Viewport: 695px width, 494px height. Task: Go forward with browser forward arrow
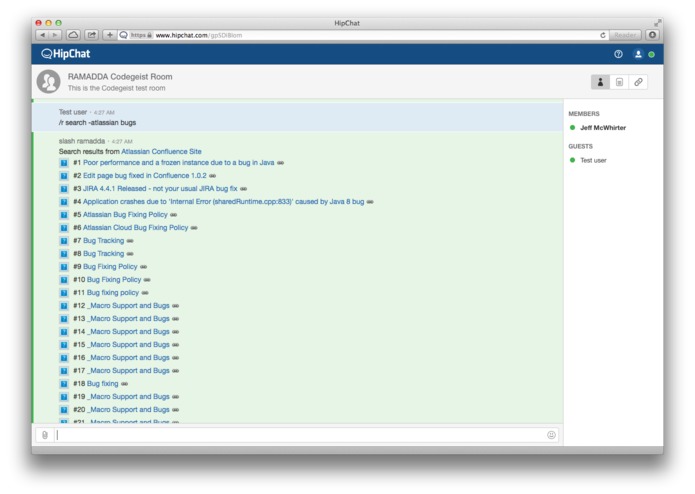55,35
